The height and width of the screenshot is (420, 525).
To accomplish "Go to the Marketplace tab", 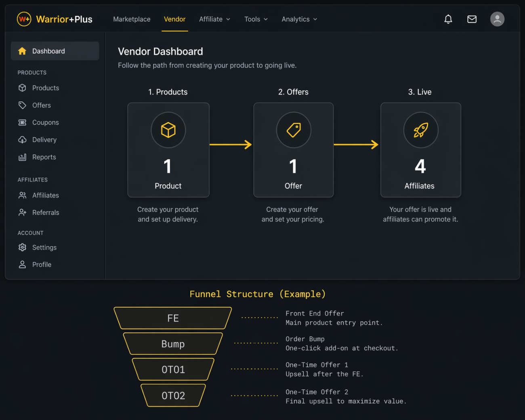I will (132, 19).
